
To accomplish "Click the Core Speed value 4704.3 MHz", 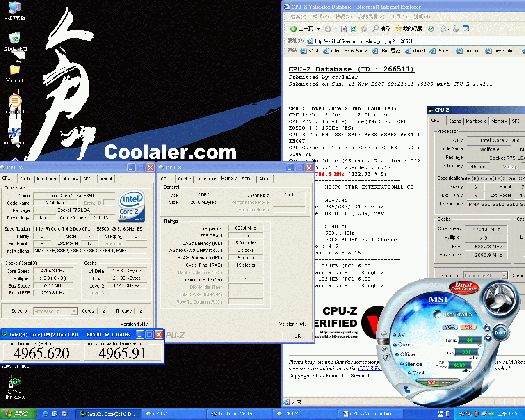I will coord(53,271).
